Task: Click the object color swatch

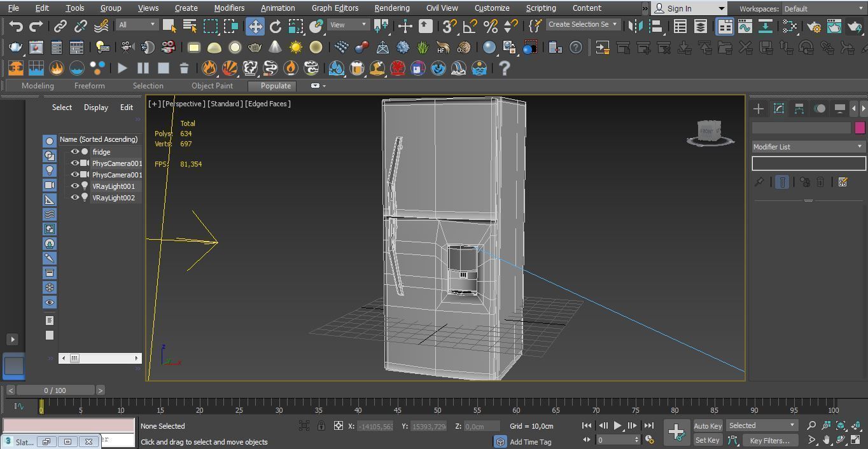Action: pos(860,128)
